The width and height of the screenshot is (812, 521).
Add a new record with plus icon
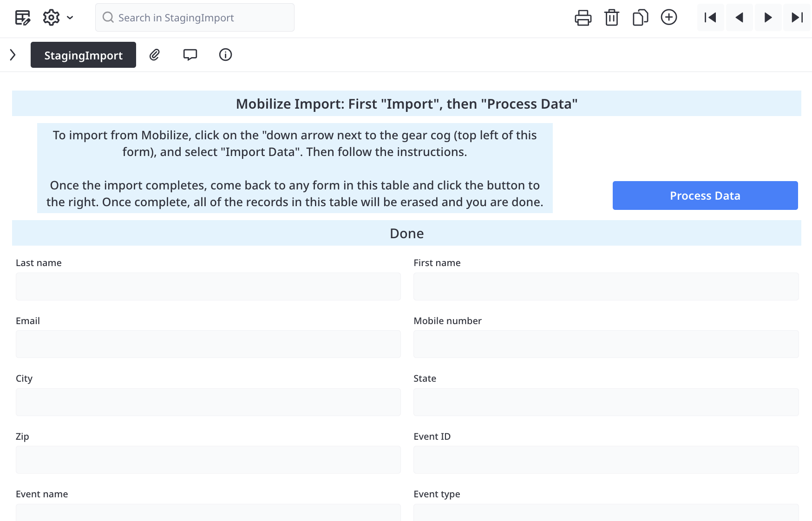tap(669, 18)
